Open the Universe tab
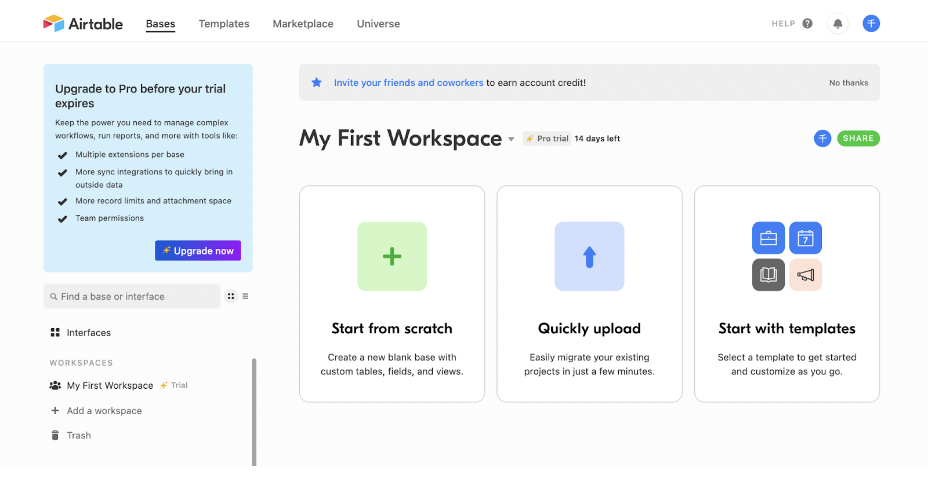930x484 pixels. 378,24
